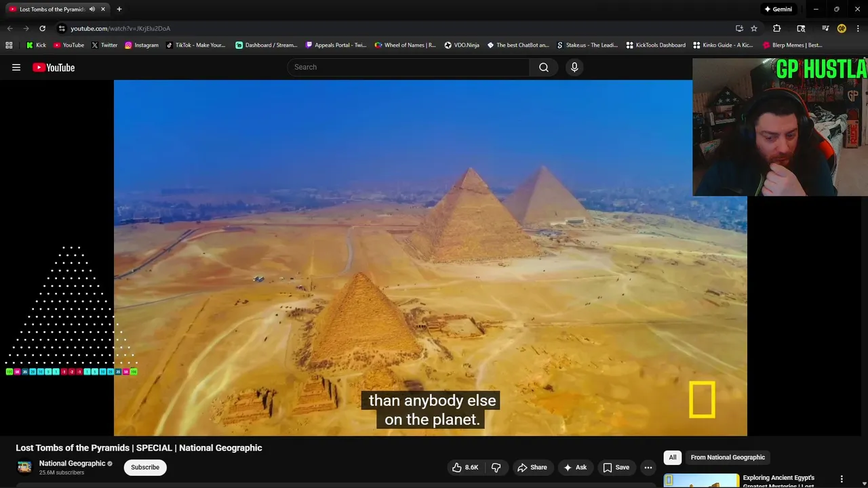The height and width of the screenshot is (488, 868).
Task: Open the Instagram bookmark
Action: pyautogui.click(x=141, y=45)
